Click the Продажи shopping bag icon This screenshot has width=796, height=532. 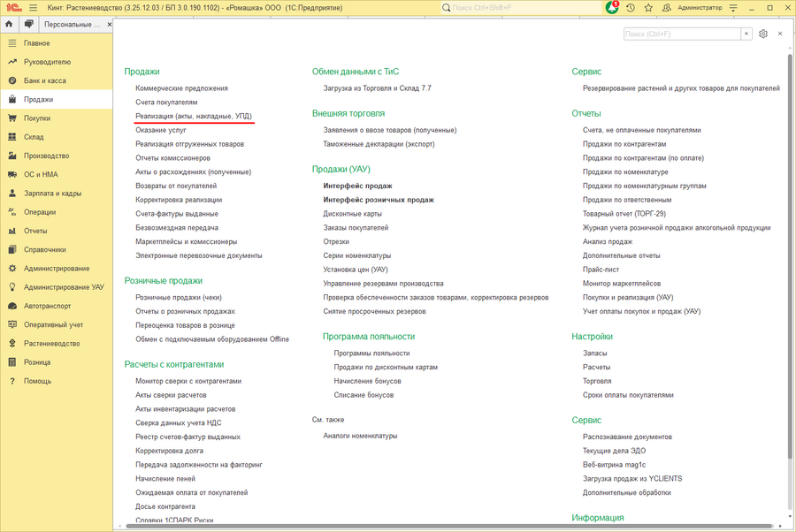click(12, 99)
